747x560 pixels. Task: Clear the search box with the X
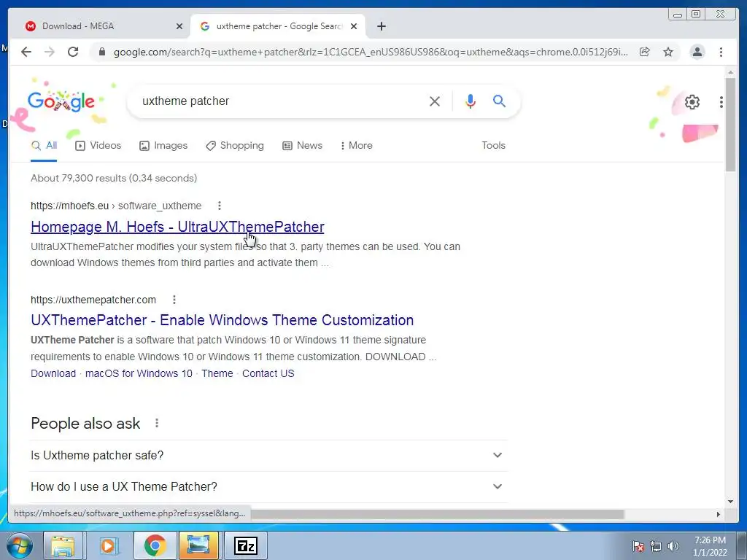point(435,101)
